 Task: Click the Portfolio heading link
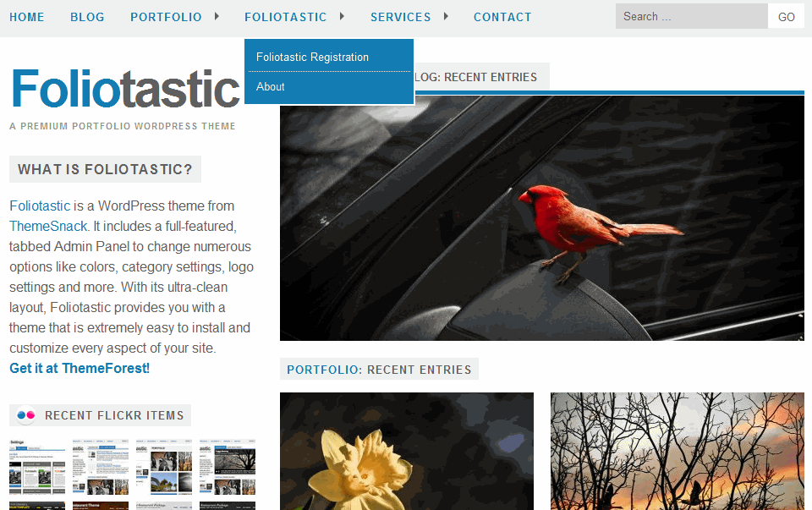click(x=322, y=370)
